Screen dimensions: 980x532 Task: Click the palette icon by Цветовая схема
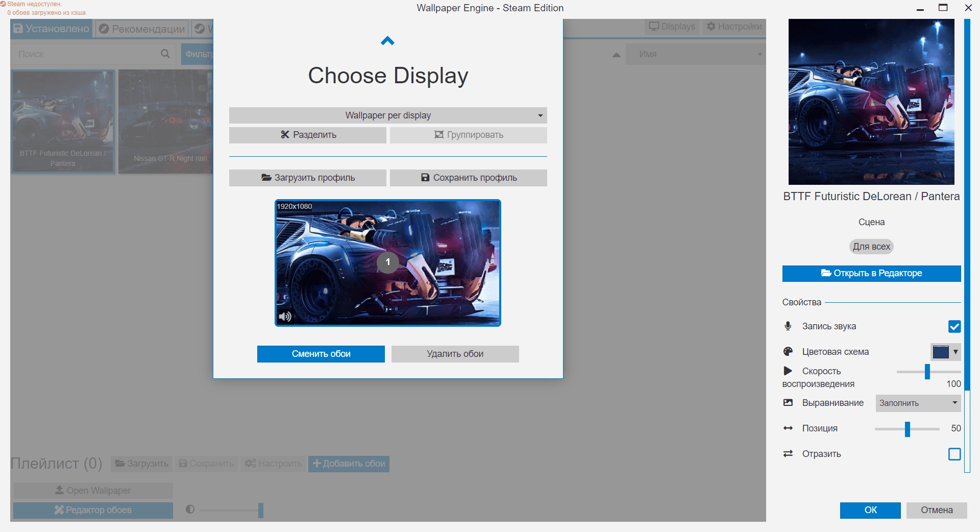788,351
